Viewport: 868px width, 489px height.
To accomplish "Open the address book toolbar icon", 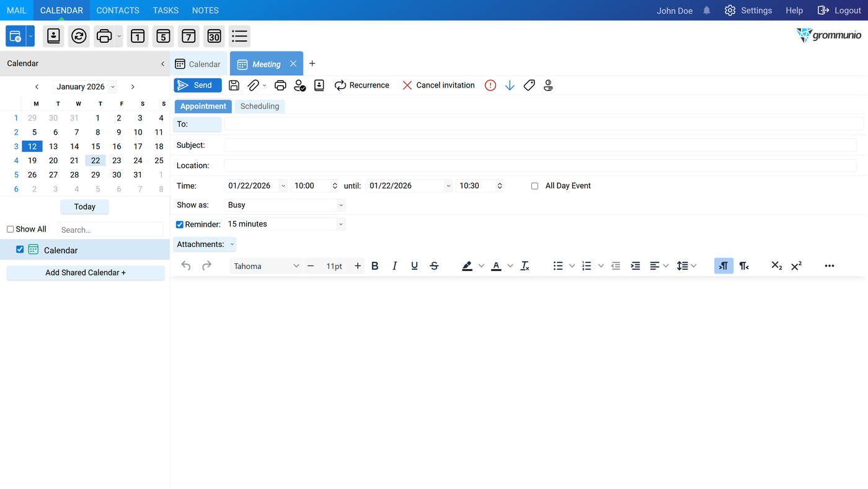I will click(54, 36).
